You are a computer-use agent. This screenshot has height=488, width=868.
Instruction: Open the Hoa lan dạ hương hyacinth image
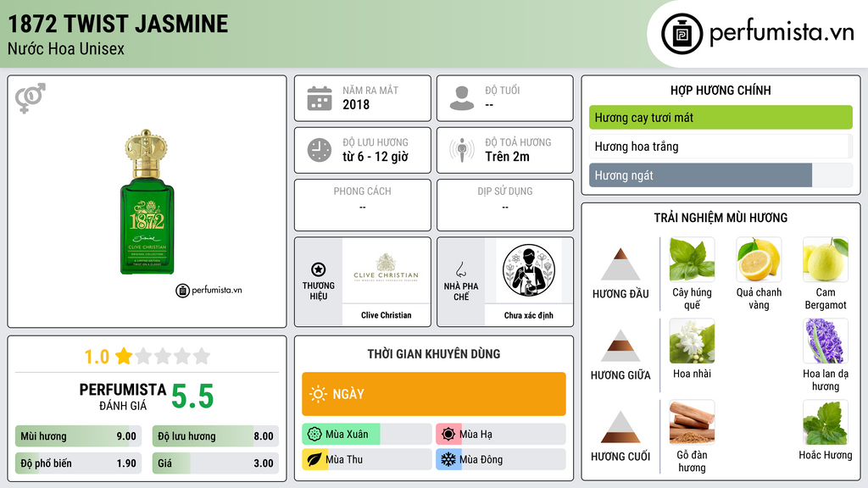[x=826, y=341]
